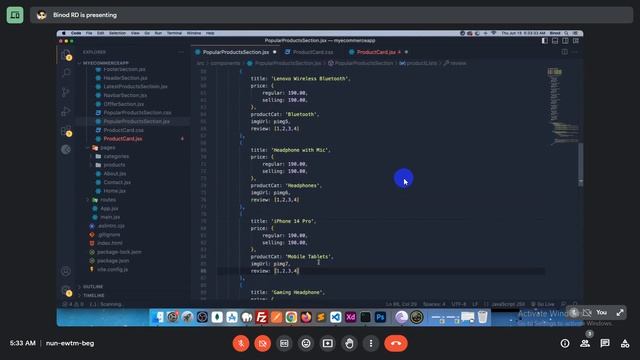640x360 pixels.
Task: Open the Selection menu
Action: pos(117,33)
